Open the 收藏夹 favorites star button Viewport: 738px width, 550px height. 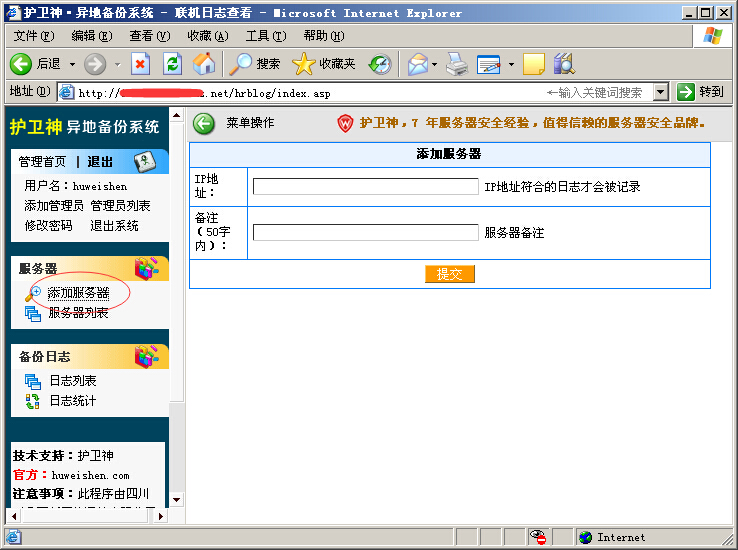tap(323, 64)
